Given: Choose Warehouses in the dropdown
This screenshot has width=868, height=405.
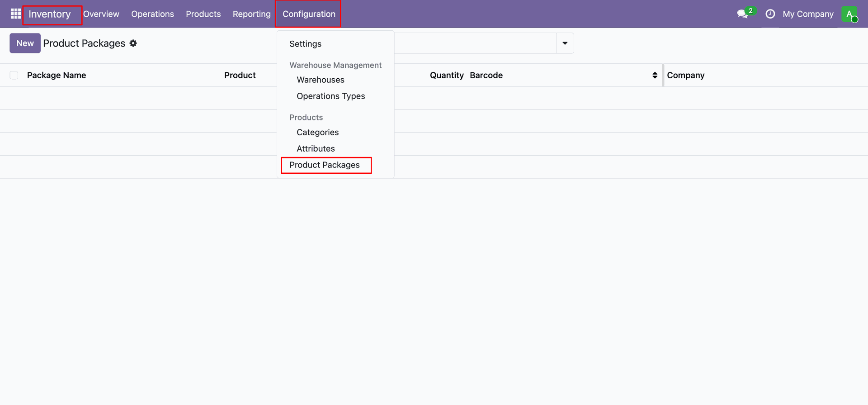Looking at the screenshot, I should [x=321, y=80].
